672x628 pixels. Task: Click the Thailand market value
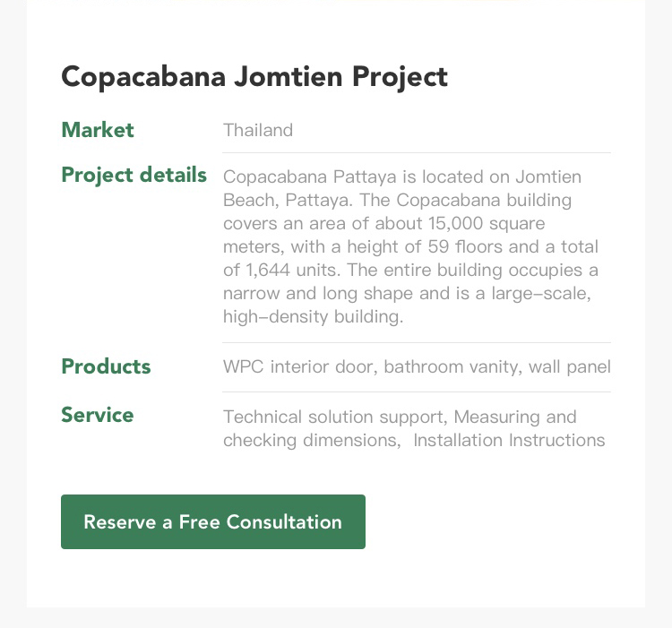click(258, 130)
